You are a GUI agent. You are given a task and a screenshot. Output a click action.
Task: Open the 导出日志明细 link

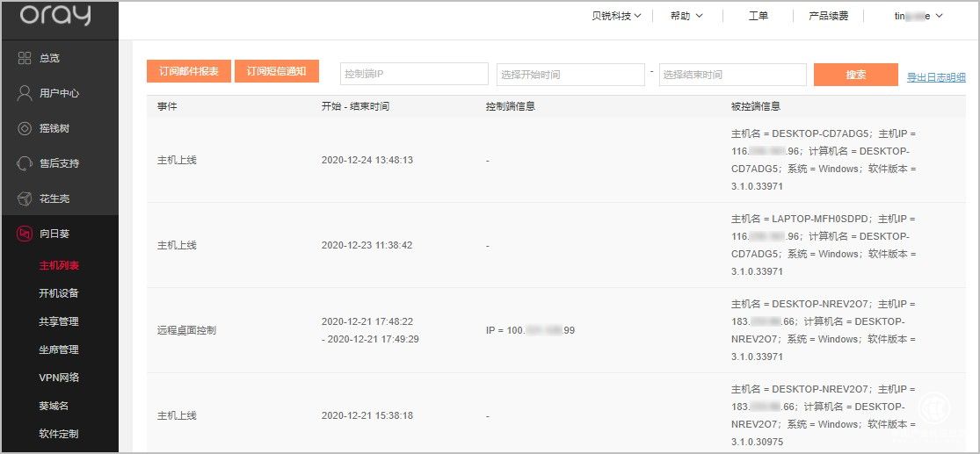click(936, 77)
